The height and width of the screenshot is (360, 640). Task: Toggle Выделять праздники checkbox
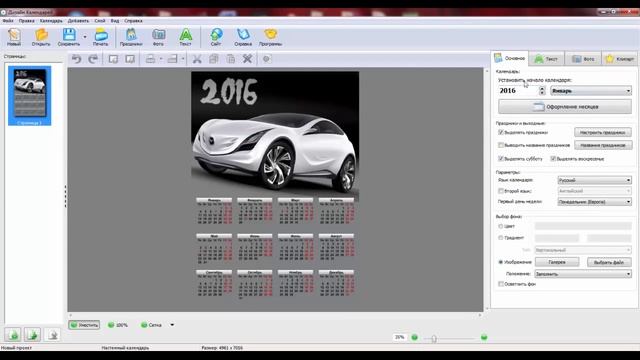tap(501, 132)
